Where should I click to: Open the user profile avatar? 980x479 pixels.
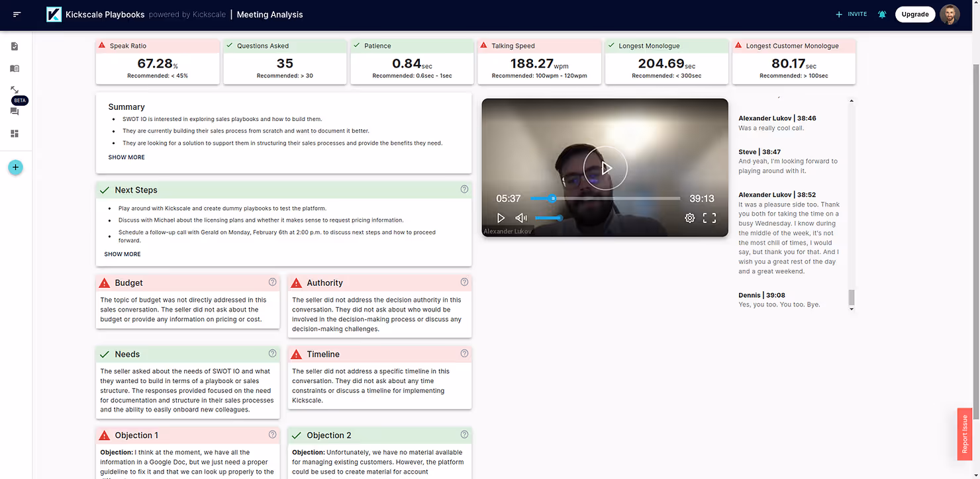[950, 15]
